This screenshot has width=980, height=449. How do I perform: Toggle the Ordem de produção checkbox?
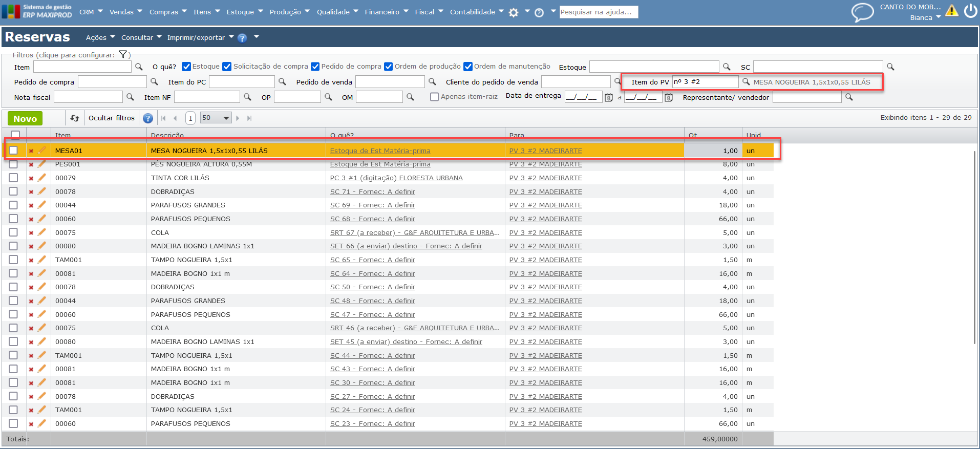pos(389,67)
